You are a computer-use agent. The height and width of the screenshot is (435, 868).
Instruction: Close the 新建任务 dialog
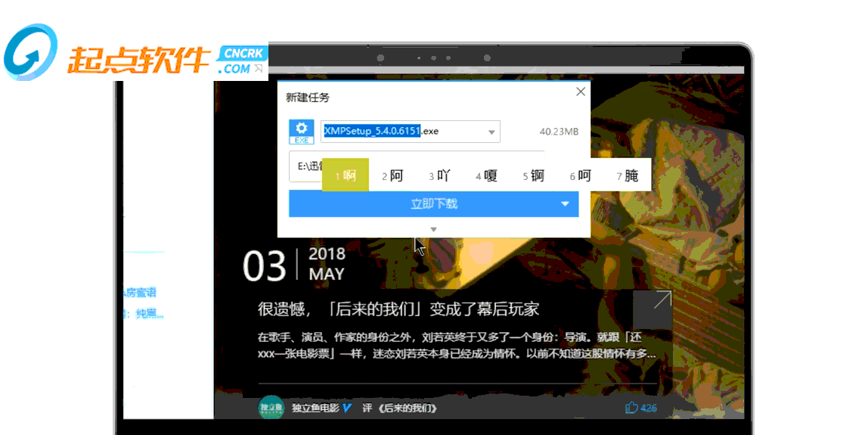click(581, 92)
